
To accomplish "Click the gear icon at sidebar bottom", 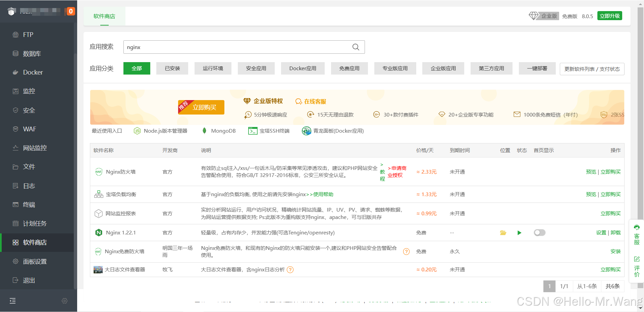I will point(65,301).
